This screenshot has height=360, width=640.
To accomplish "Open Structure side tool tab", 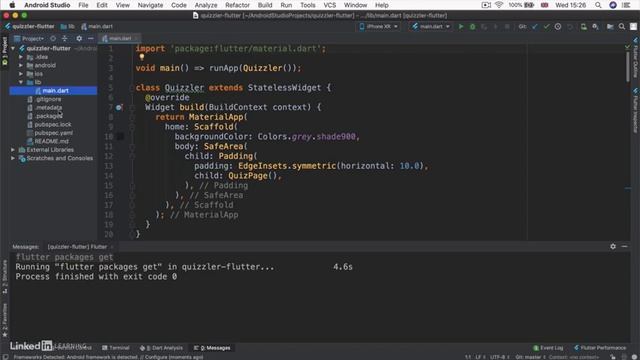I will (4, 278).
